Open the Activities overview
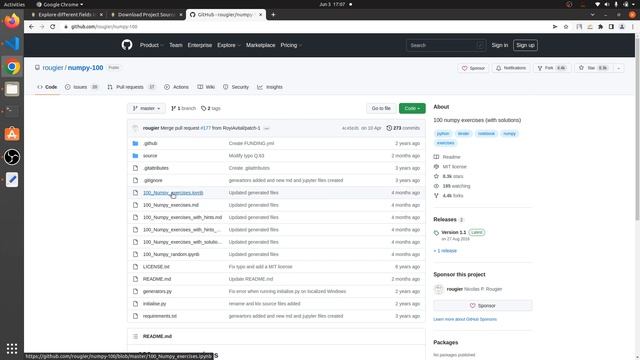 [x=14, y=4]
